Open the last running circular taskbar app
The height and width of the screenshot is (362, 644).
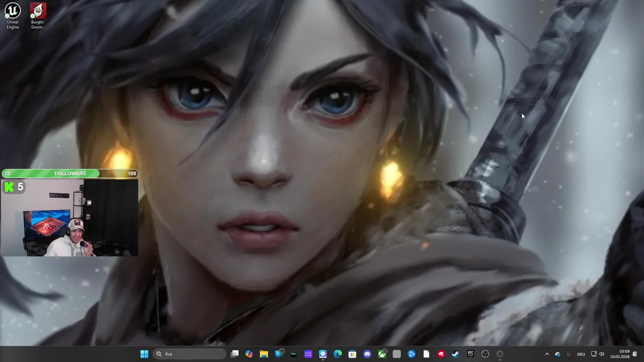tap(500, 354)
